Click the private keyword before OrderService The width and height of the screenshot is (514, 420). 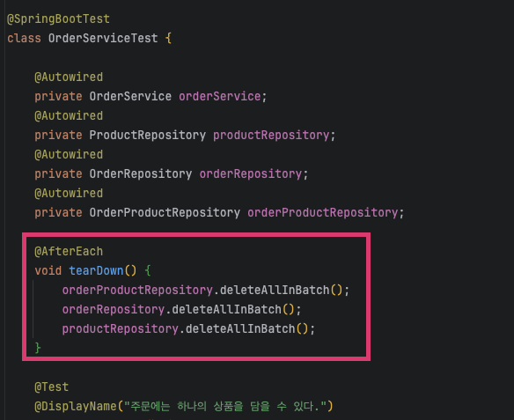click(58, 96)
